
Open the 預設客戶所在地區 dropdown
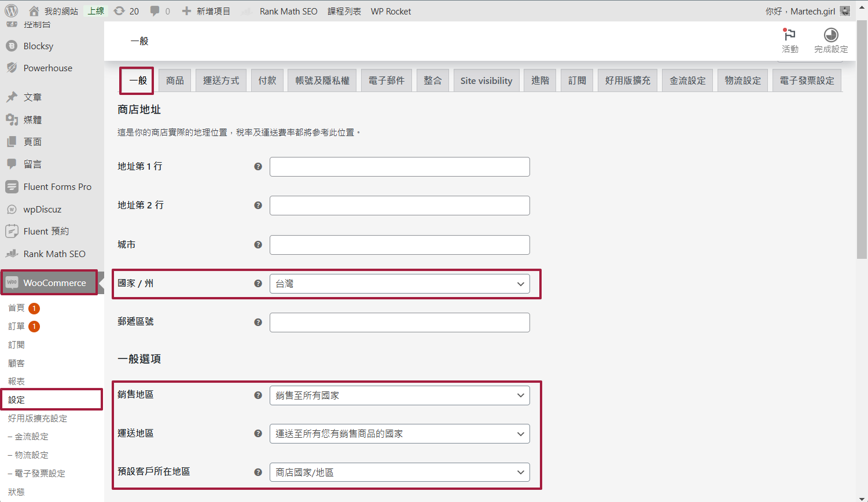coord(399,472)
